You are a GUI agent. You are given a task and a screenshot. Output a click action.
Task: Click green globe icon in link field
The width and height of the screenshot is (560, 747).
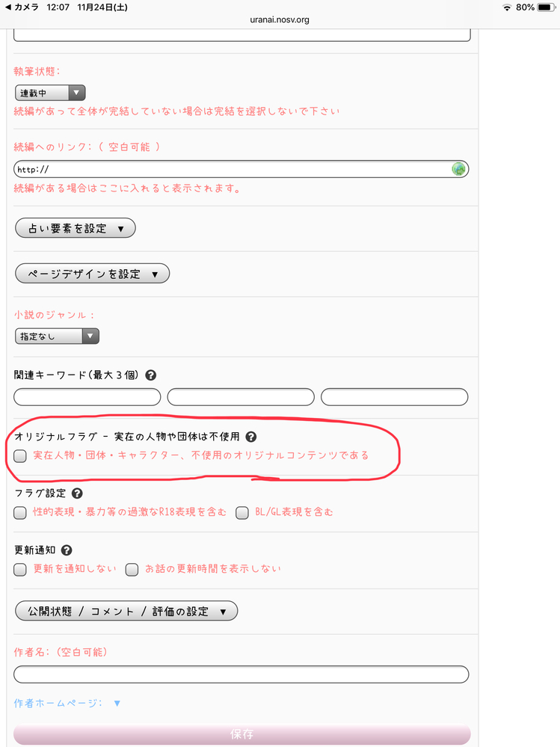pyautogui.click(x=458, y=169)
